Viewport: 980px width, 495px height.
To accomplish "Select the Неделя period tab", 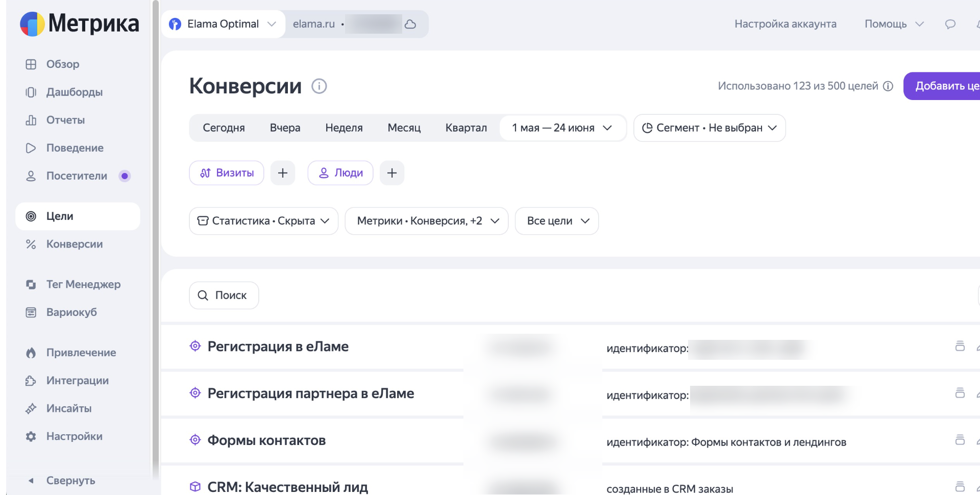I will 344,128.
